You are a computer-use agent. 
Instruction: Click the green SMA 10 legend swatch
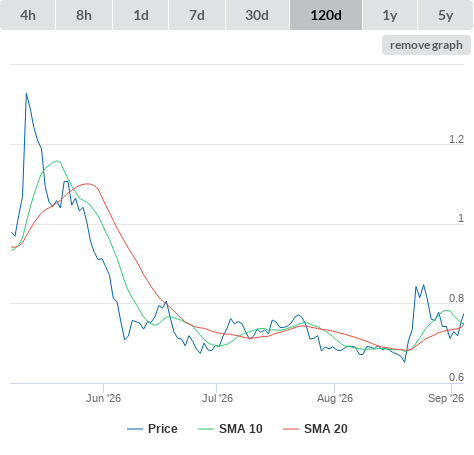206,429
